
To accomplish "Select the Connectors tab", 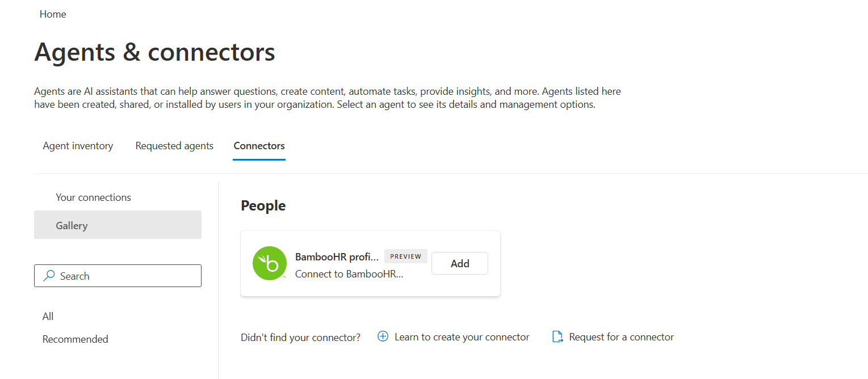I will 259,146.
